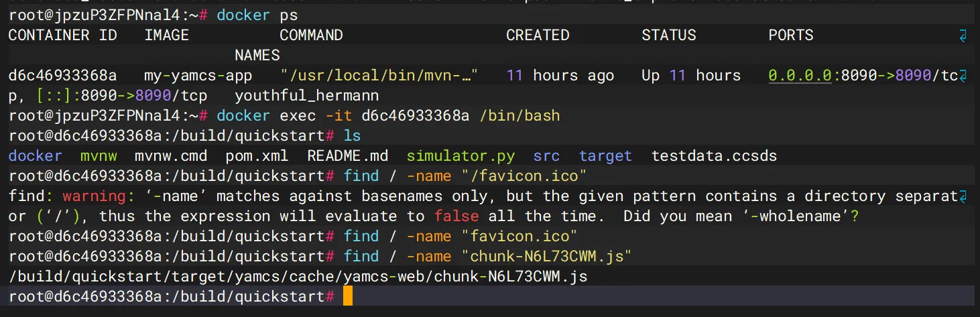Viewport: 980px width, 317px height.
Task: Click the red word false in warning
Action: click(456, 216)
